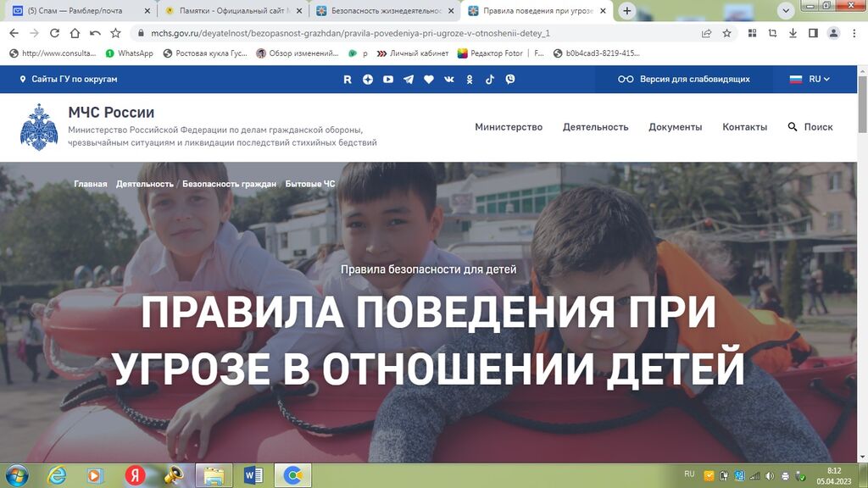
Task: Open the MChS Telegram channel icon
Action: click(x=409, y=79)
